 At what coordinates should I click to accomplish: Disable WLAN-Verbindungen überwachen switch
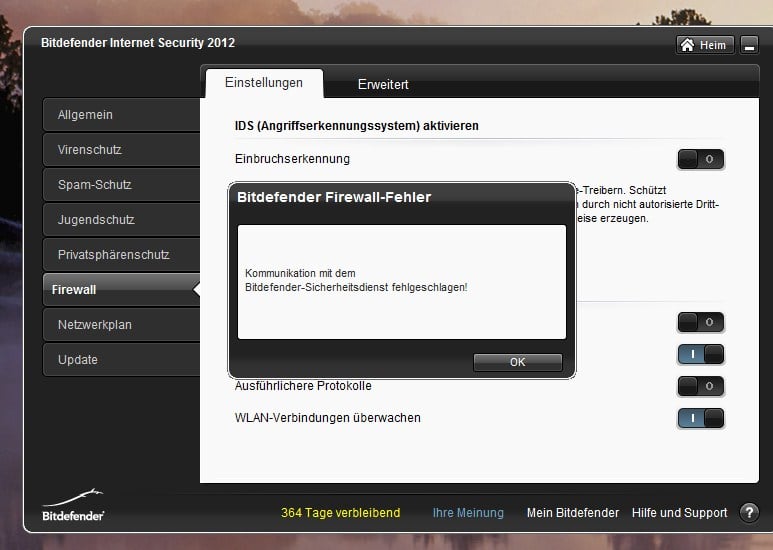(701, 418)
